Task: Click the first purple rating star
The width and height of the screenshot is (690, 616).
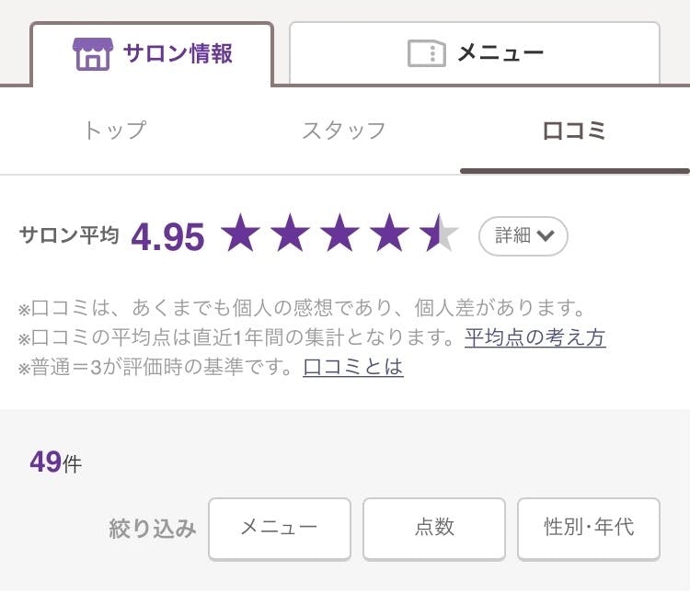Action: coord(241,234)
